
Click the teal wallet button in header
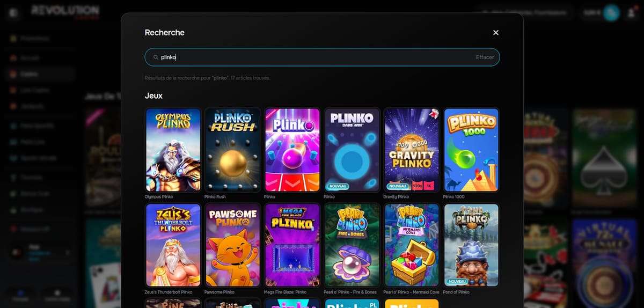pos(611,13)
